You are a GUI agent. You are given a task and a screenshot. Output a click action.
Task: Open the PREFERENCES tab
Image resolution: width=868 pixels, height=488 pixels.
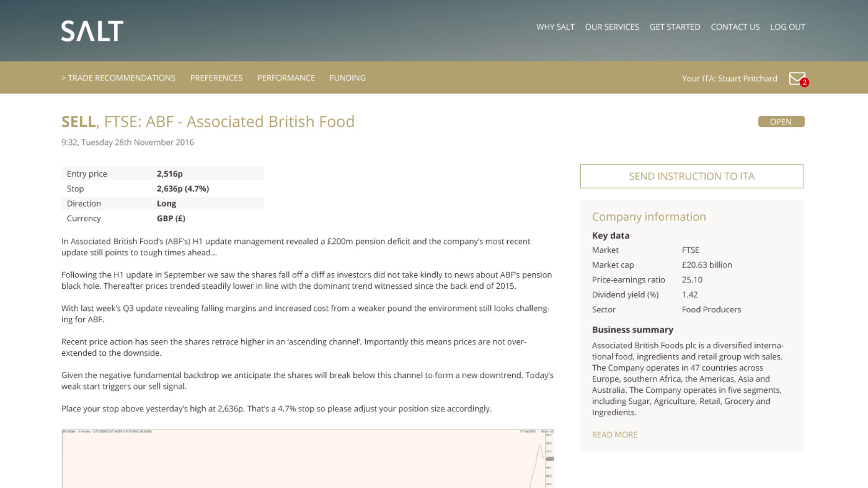(216, 78)
